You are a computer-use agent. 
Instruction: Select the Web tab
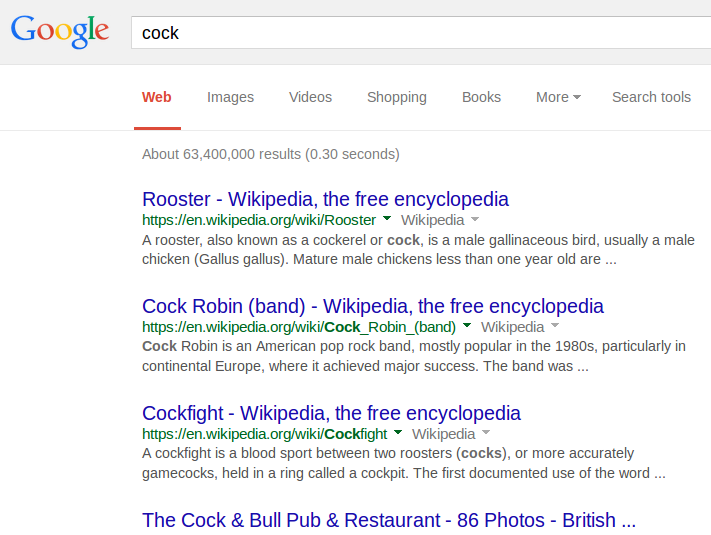pos(157,97)
